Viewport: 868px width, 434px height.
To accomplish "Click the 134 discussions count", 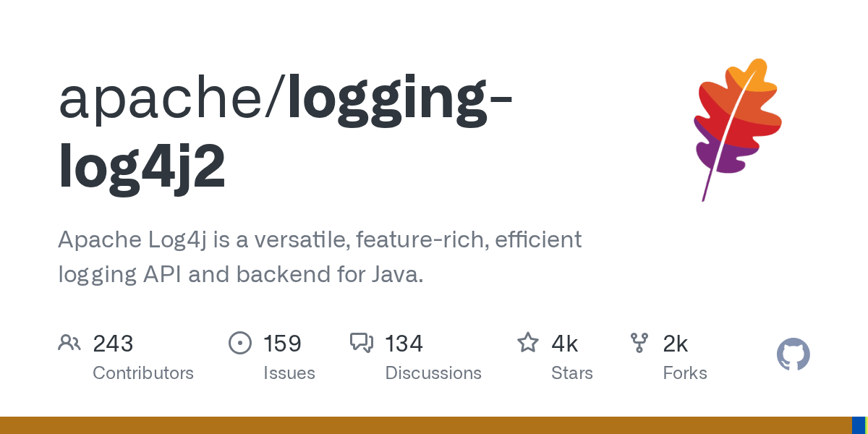I will [404, 344].
